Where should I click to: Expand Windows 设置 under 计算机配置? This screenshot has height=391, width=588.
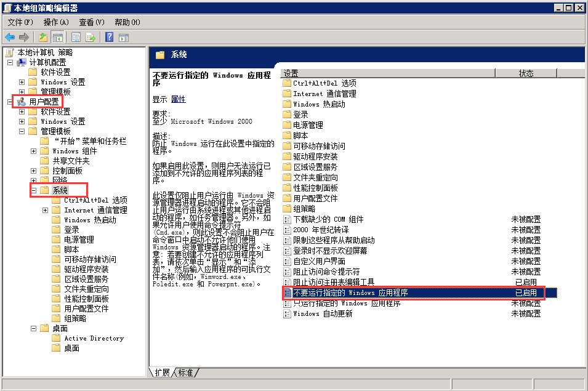22,82
